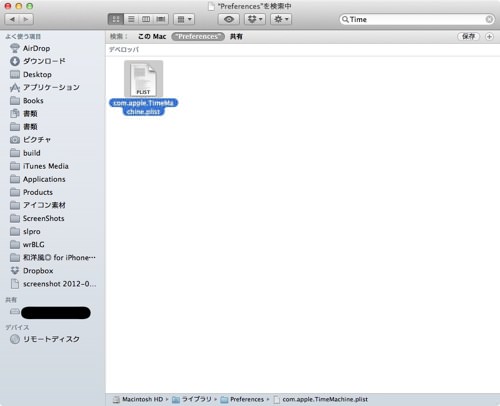Switch to column view mode
Screen dimensions: 500x406
[146, 19]
